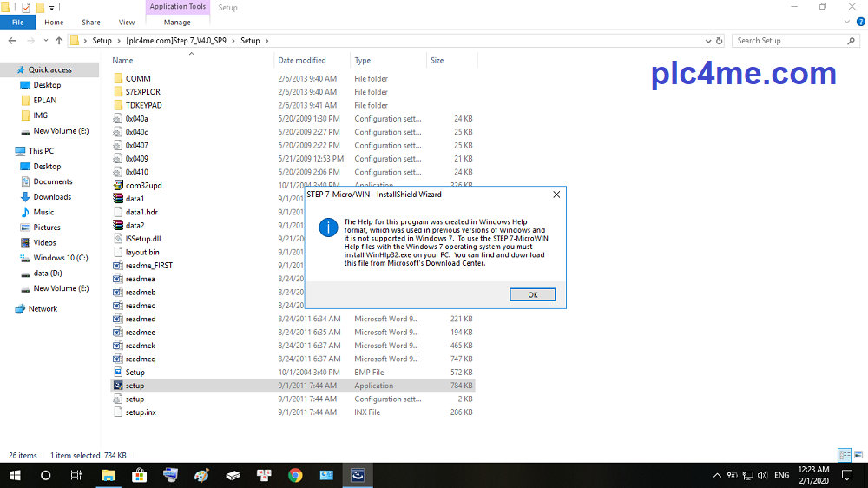
Task: Launch Microsoft Store from the taskbar
Action: pos(139,475)
